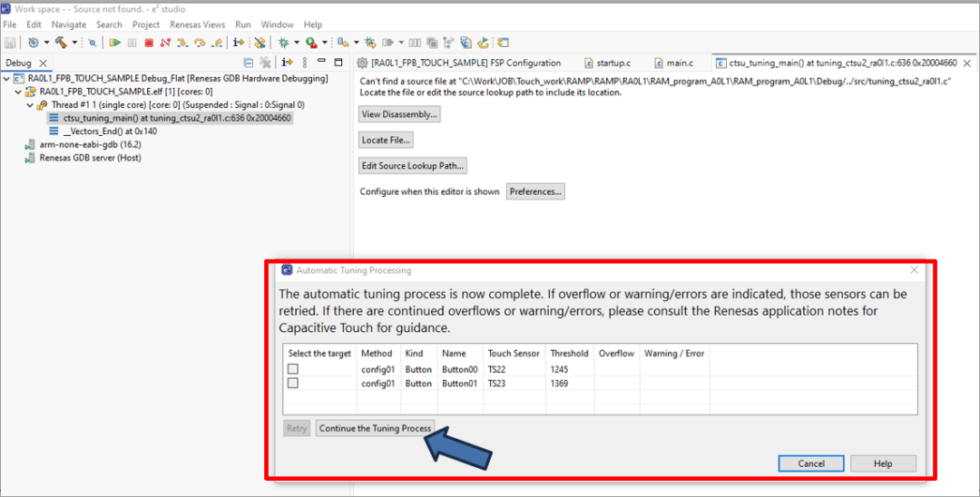Click the last toolbar icon at far right
This screenshot has width=980, height=497.
(503, 43)
